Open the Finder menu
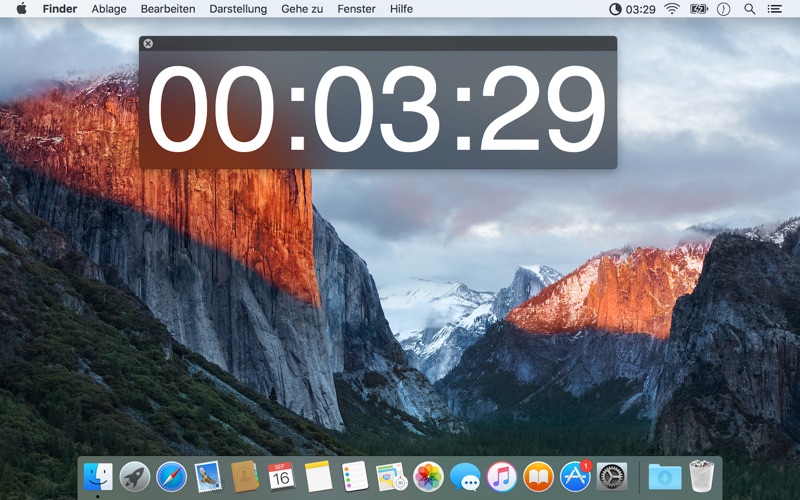Viewport: 800px width, 500px height. [x=60, y=9]
